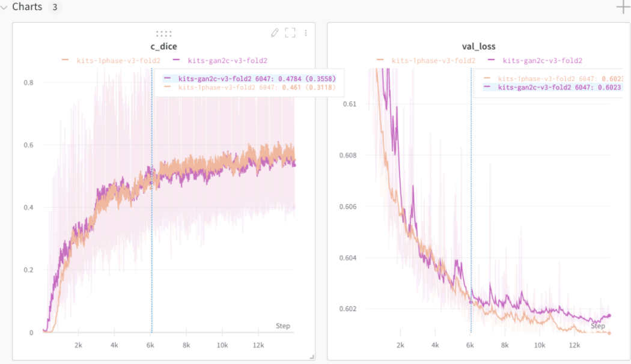The height and width of the screenshot is (364, 631).
Task: Click the Step axis label in c_dice
Action: 283,326
